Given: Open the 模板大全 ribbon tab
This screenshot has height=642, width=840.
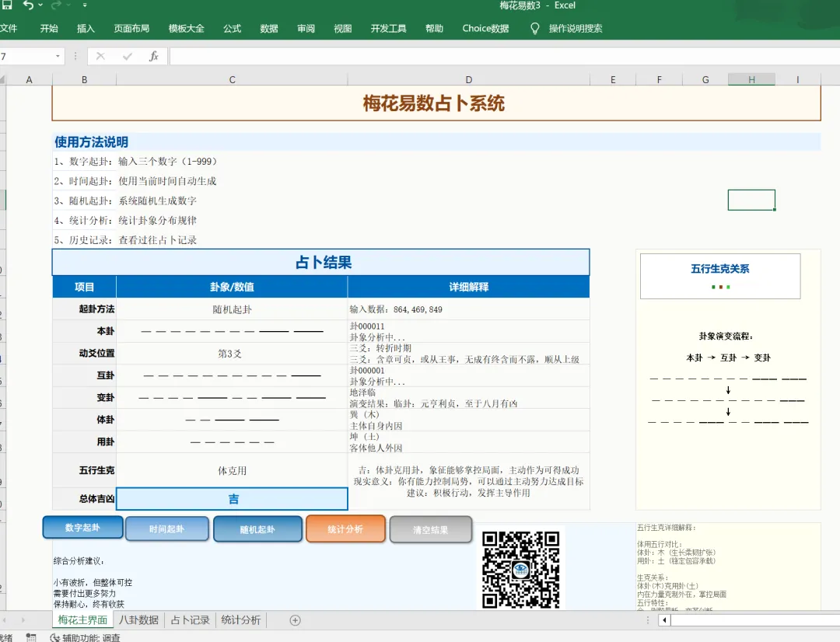Looking at the screenshot, I should point(187,29).
